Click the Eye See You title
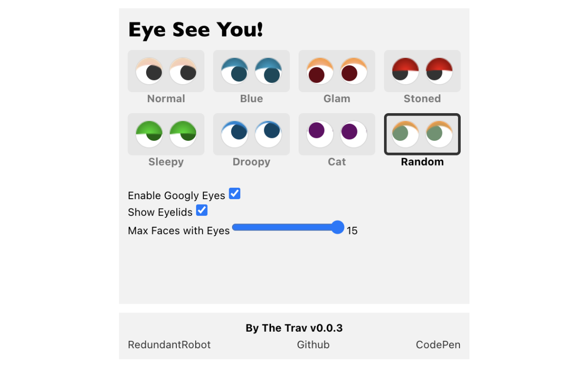Screen dimensions: 588x368 pos(195,29)
